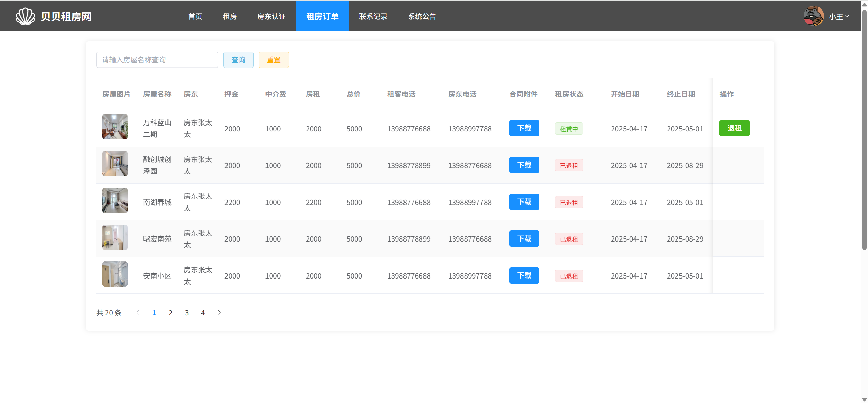Click previous page arrow in pagination

(x=138, y=312)
